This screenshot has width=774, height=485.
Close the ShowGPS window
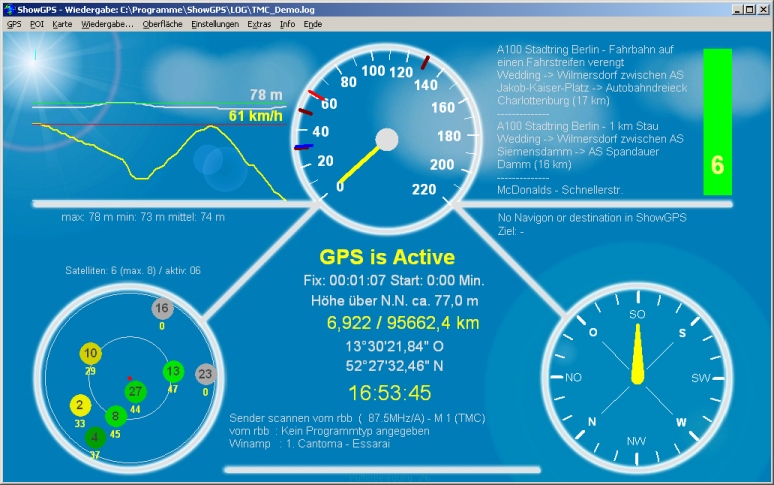[762, 9]
